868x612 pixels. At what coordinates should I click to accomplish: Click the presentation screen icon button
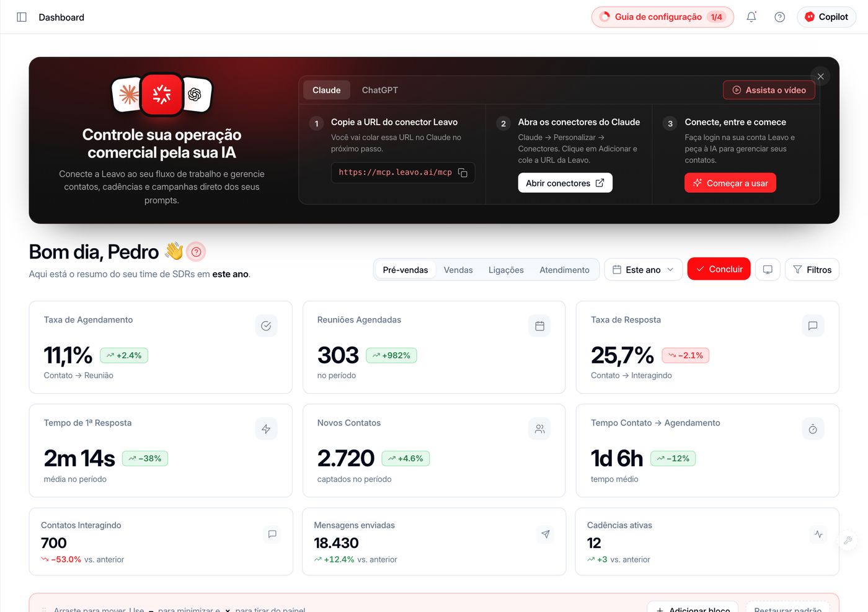coord(768,270)
